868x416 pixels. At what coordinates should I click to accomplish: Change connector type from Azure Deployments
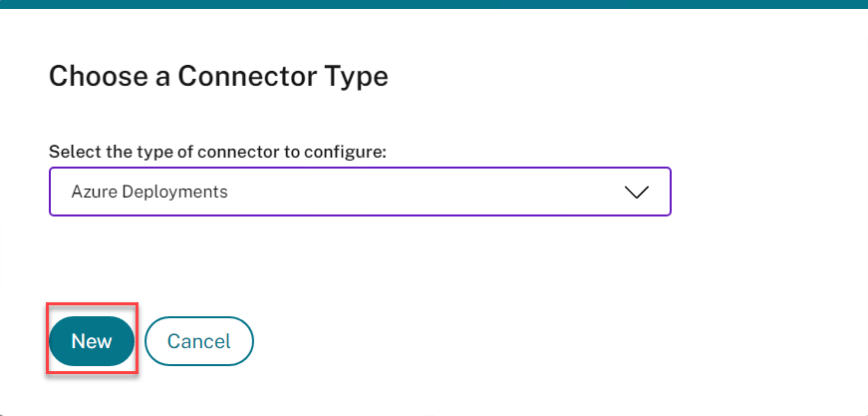[x=359, y=192]
